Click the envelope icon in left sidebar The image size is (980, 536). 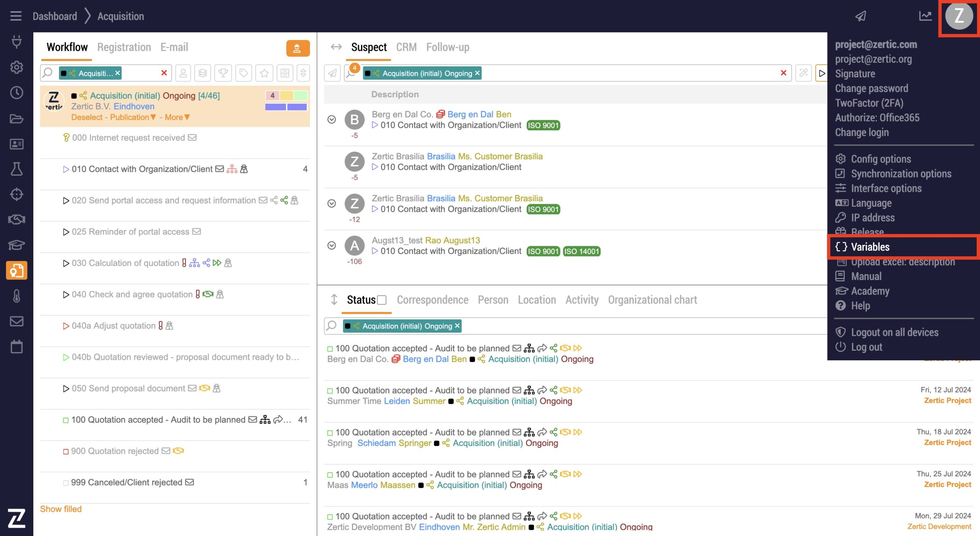16,321
